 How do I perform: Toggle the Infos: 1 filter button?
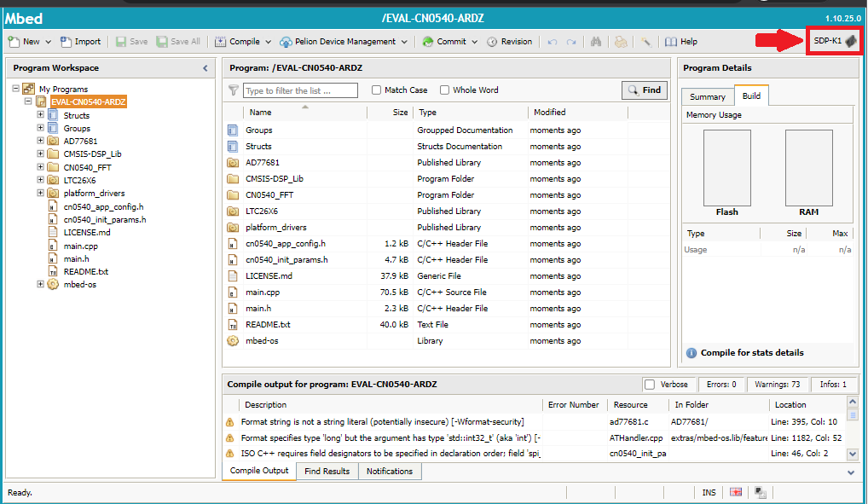coord(833,385)
